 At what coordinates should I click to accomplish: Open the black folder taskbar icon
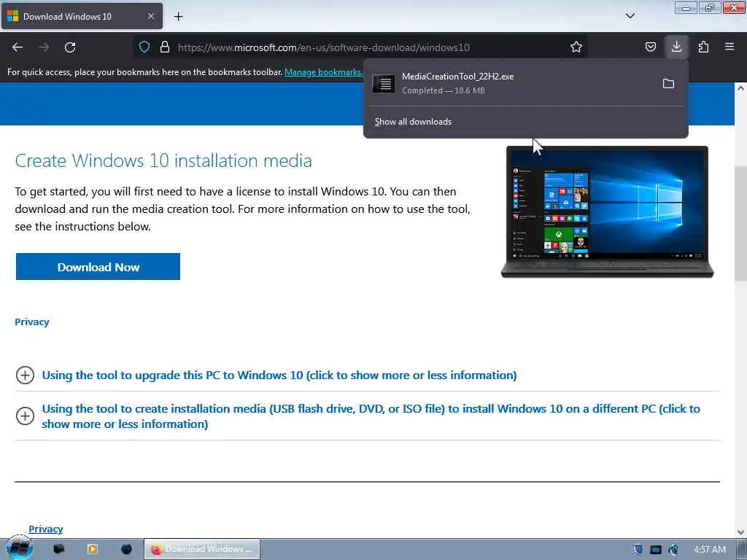pos(58,549)
